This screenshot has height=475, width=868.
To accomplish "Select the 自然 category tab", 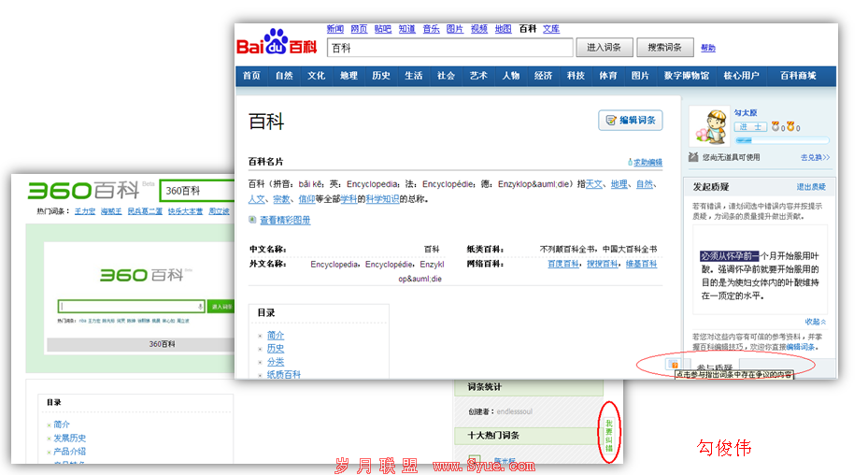I will (284, 76).
